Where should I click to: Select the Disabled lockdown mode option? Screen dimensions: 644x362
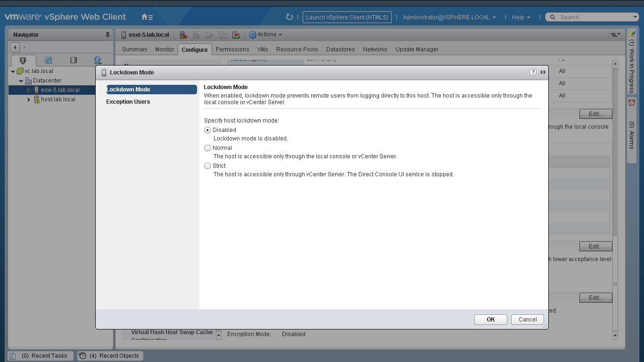point(207,130)
